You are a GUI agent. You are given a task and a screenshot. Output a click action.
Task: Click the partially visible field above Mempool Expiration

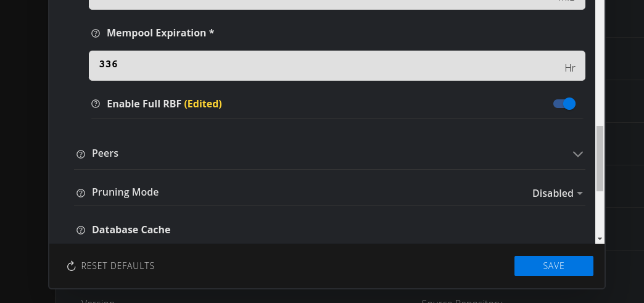[337, 4]
